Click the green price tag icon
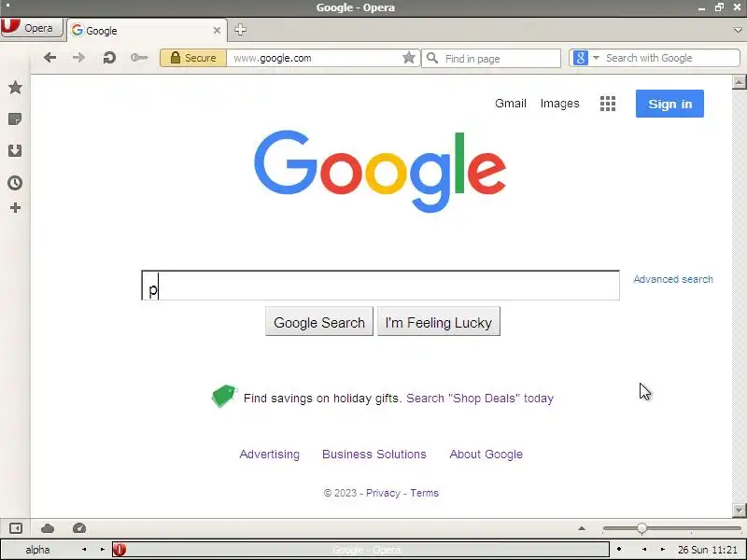 tap(224, 396)
